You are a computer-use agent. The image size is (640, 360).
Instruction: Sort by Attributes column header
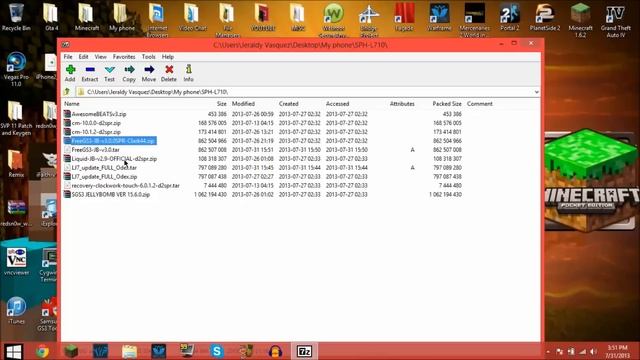402,104
